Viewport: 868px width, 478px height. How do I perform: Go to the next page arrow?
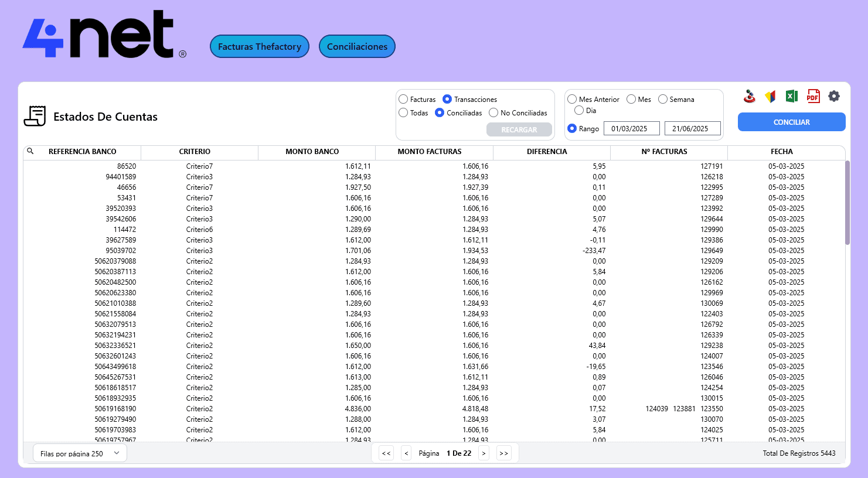484,453
